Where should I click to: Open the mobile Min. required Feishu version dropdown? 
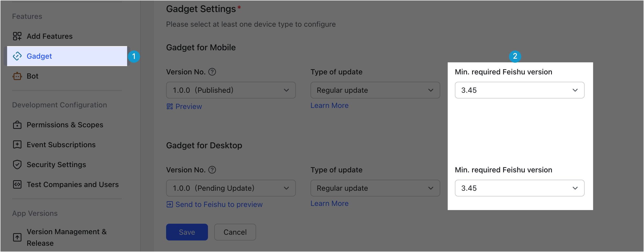(x=520, y=90)
